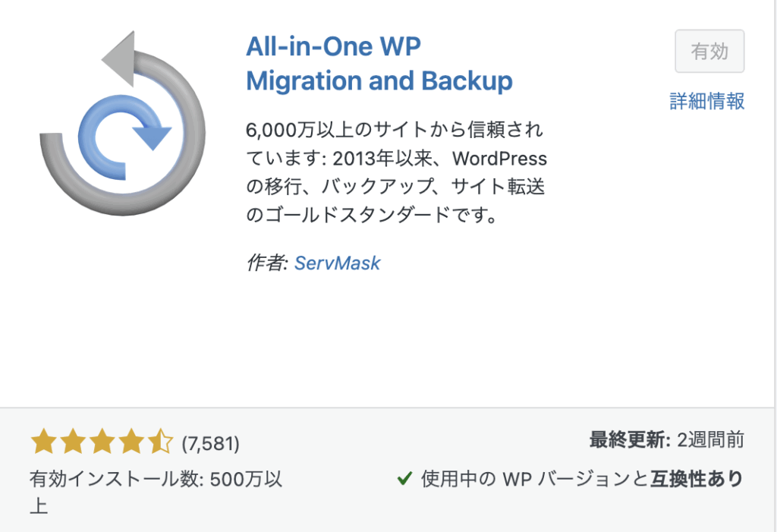Click the second rating star
The width and height of the screenshot is (777, 532).
tap(72, 442)
